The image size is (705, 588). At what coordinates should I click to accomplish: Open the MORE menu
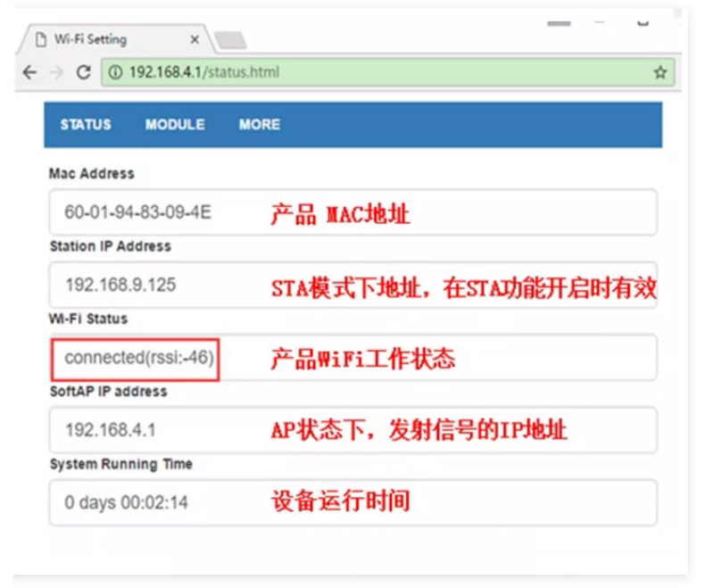point(260,125)
